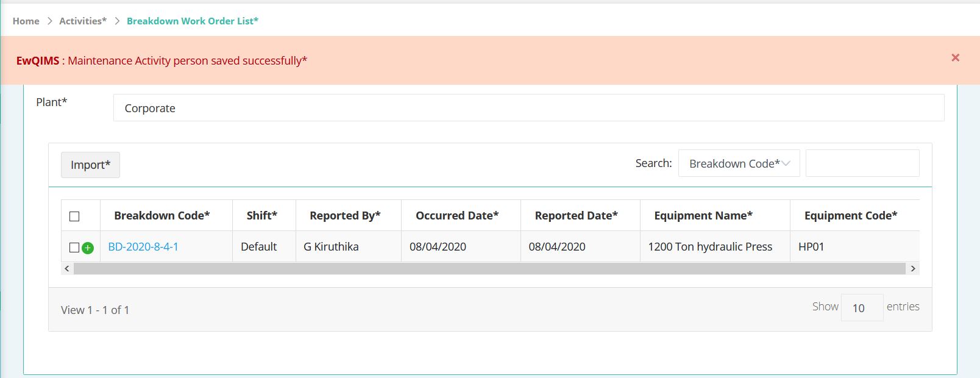
Task: Go to Activities breadcrumb
Action: [x=83, y=21]
